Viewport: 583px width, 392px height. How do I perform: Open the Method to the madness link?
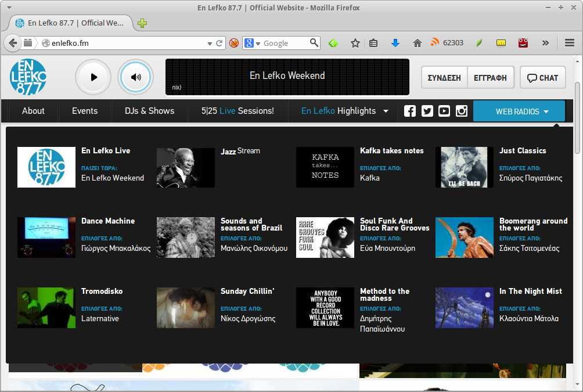(384, 294)
